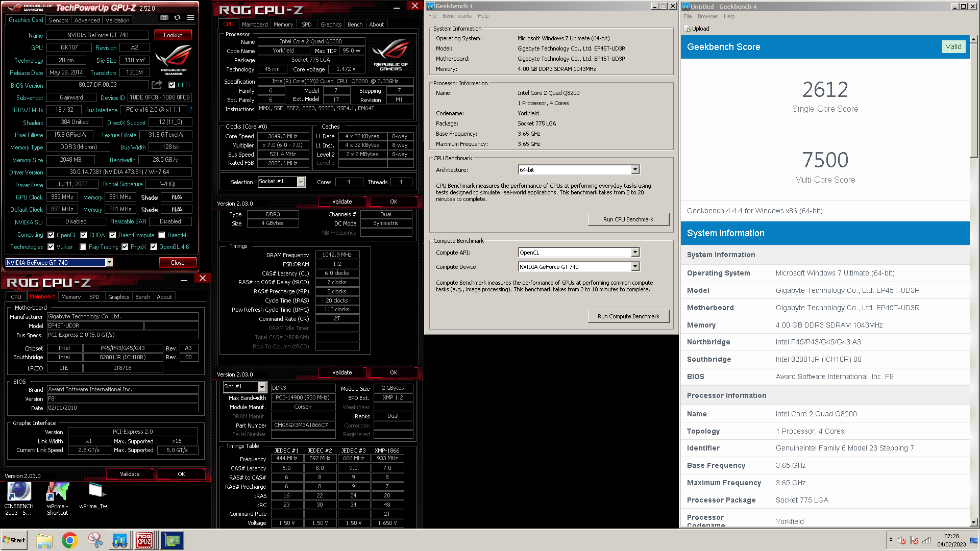This screenshot has width=980, height=551.
Task: Open the Socket #1 selection dropdown
Action: point(301,182)
